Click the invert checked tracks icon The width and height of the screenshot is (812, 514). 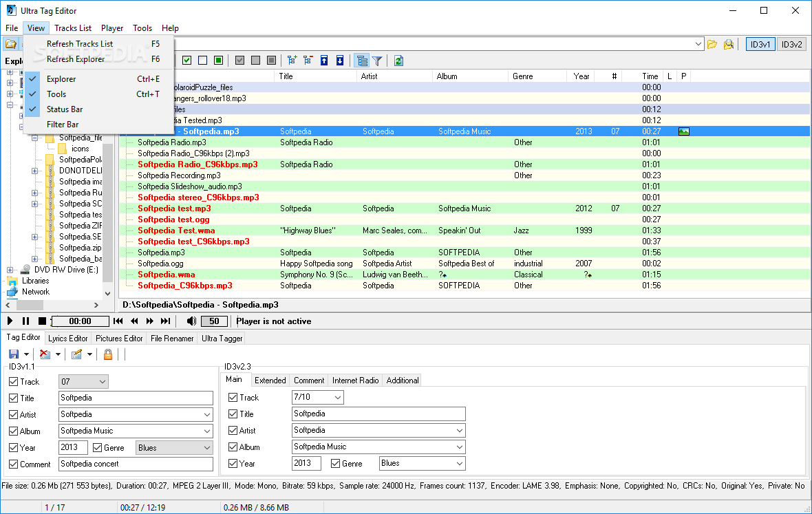pos(219,61)
